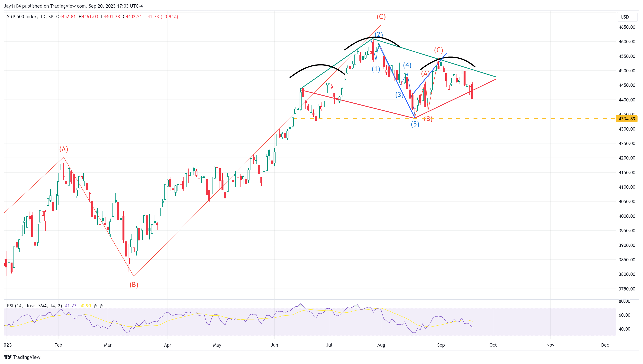Click the RSI 80.00 scale label
This screenshot has width=643, height=364.
(x=624, y=301)
